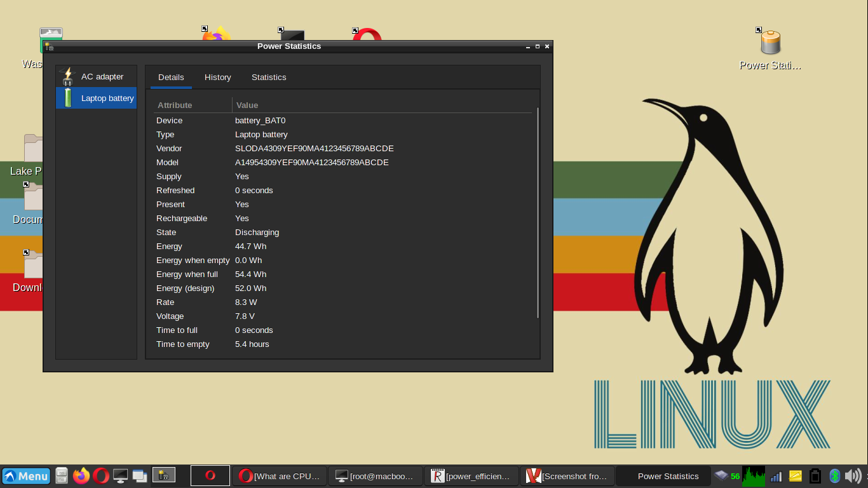This screenshot has width=868, height=488.
Task: Focus the [What are CPU...] taskbar window
Action: 280,476
